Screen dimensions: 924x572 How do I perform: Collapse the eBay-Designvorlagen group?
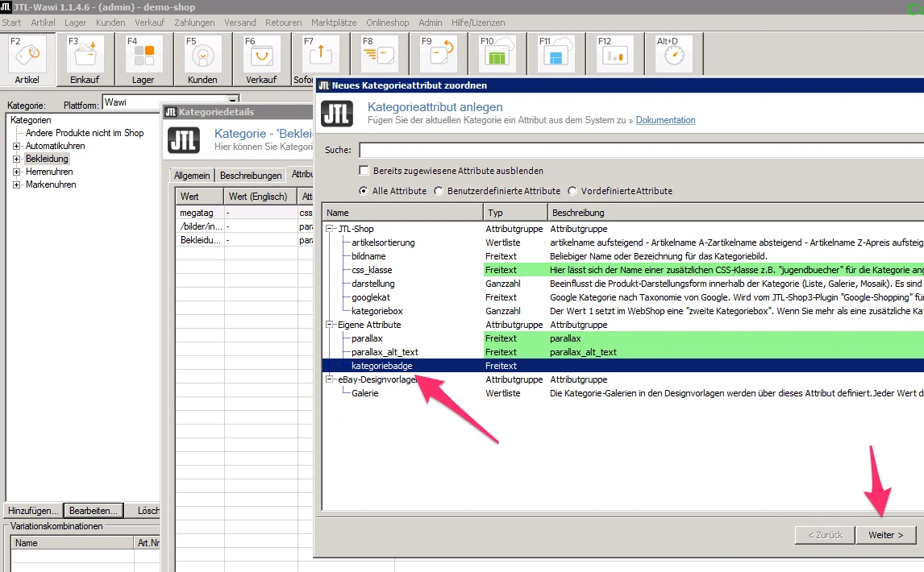pos(330,379)
